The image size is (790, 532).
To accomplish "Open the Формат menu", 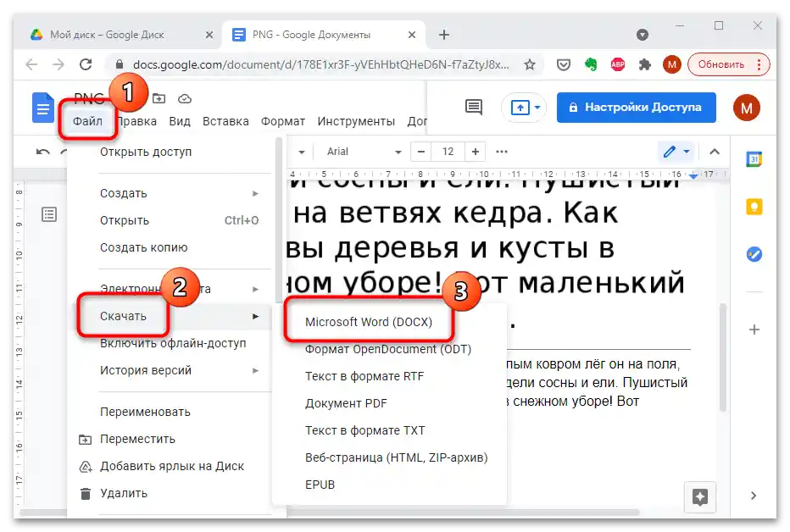I will coord(282,121).
